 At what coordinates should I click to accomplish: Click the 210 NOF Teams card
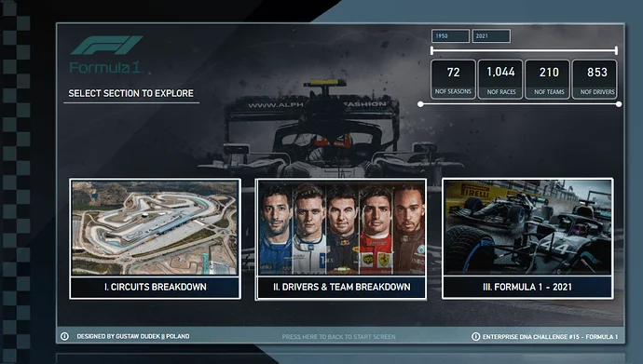click(x=548, y=79)
